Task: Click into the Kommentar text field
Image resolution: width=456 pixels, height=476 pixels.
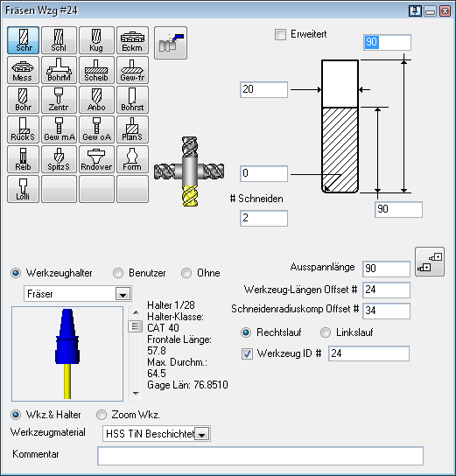Action: [260, 456]
